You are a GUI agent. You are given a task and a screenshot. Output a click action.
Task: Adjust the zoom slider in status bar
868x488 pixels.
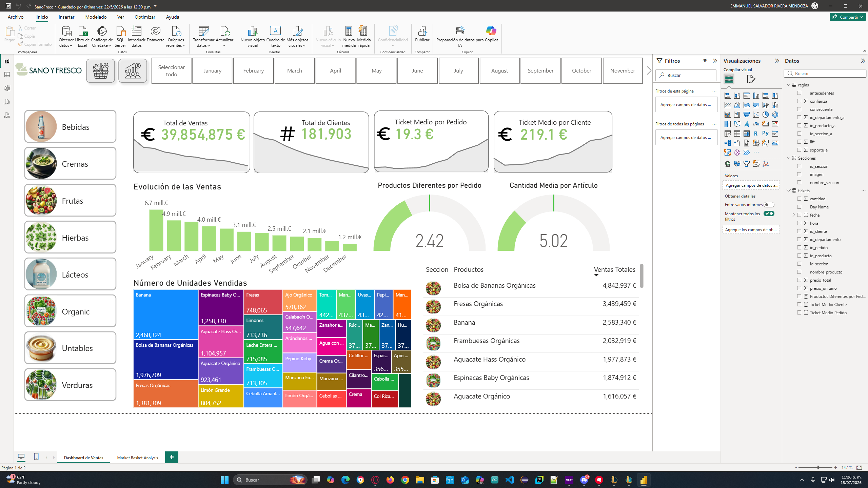pyautogui.click(x=817, y=468)
